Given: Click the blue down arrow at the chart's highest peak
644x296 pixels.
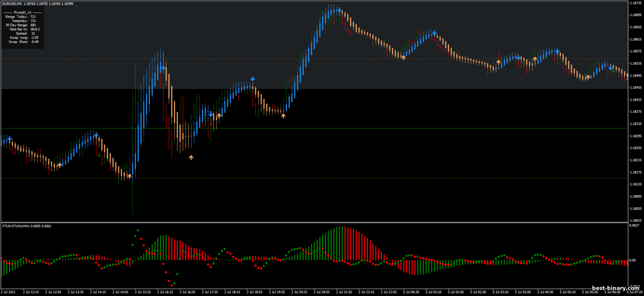Looking at the screenshot, I should click(339, 10).
